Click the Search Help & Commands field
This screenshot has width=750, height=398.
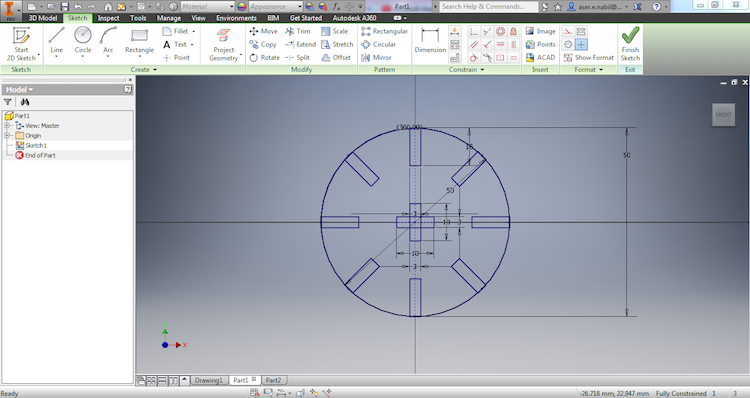coord(487,7)
